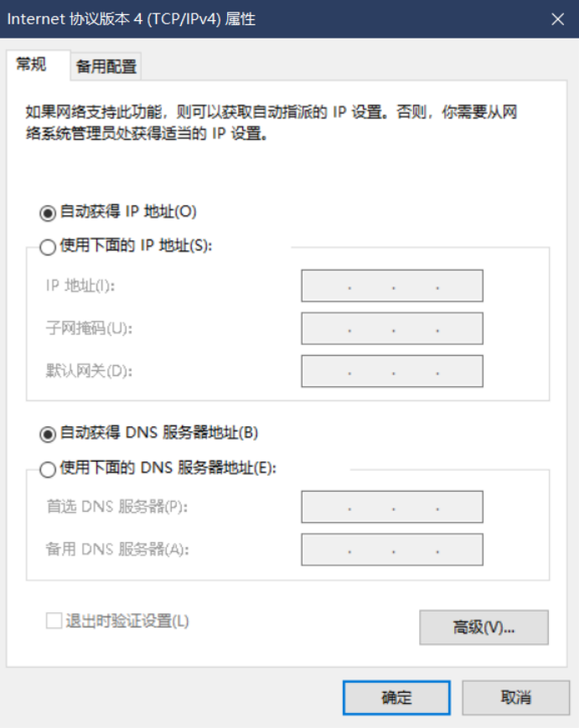579x728 pixels.
Task: Click the 默认网关 input field
Action: click(x=391, y=370)
